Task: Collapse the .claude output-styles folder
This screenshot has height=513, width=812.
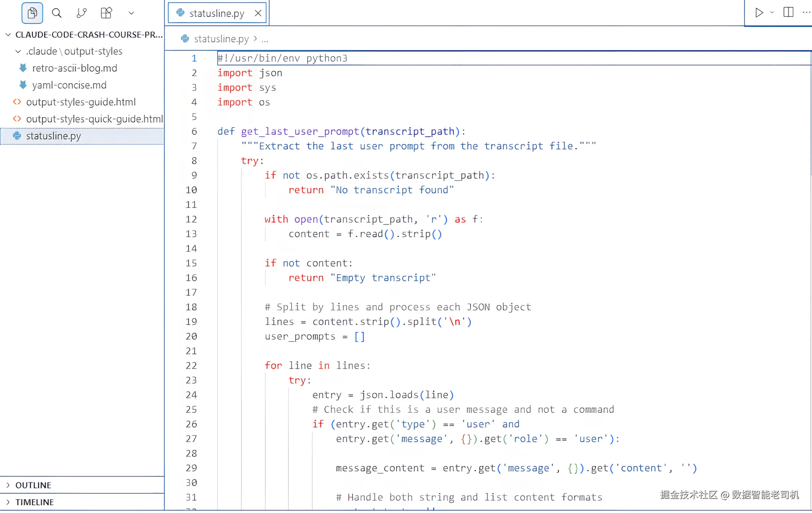Action: click(x=18, y=51)
